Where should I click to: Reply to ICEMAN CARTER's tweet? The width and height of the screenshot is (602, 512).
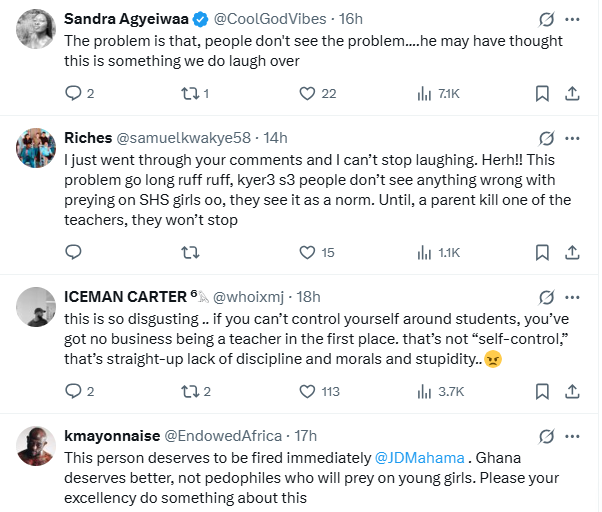73,391
